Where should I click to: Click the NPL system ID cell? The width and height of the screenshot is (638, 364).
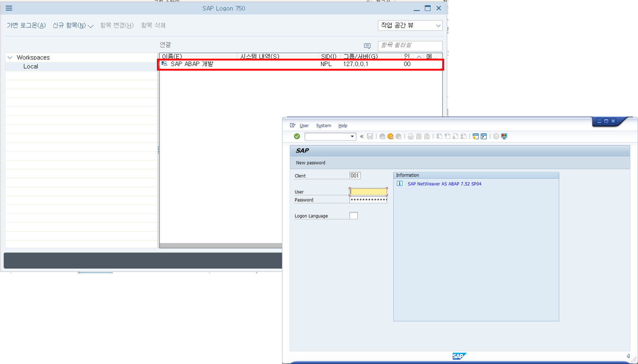[x=326, y=64]
